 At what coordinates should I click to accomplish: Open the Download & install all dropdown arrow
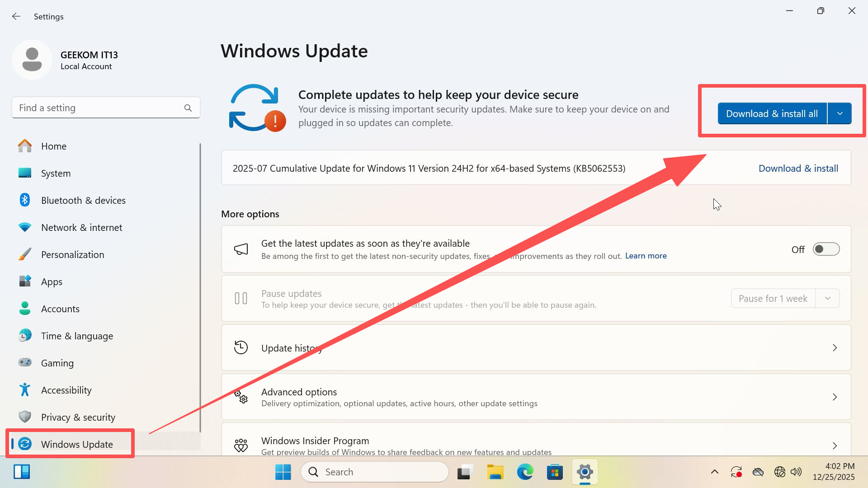pos(840,113)
